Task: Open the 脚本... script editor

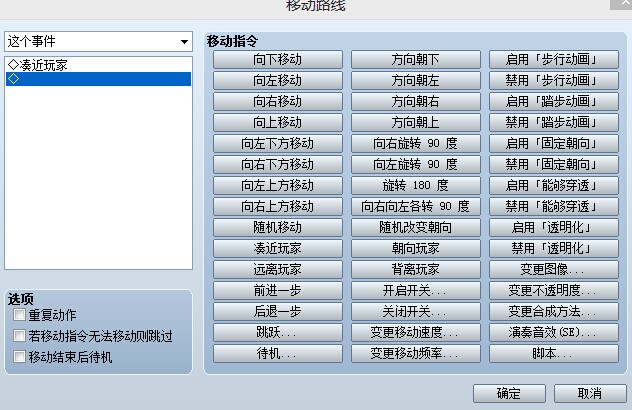Action: 554,353
